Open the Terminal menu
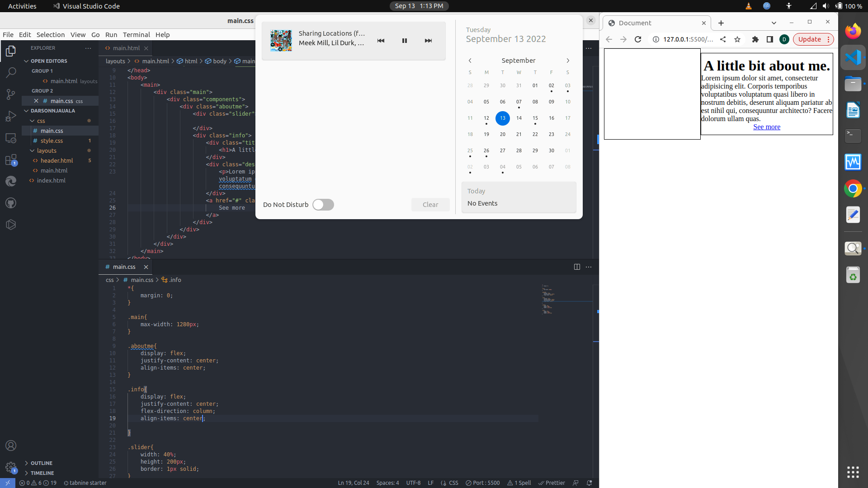Image resolution: width=868 pixels, height=488 pixels. [x=136, y=35]
